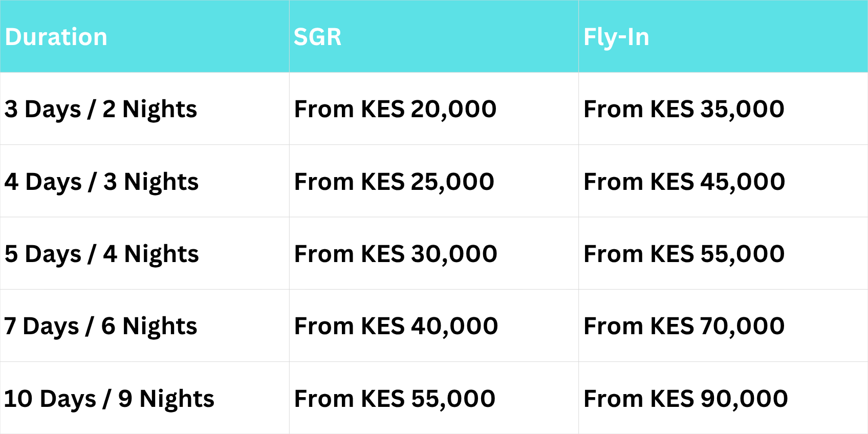Select the 7 Days / 6 Nights cell
The image size is (868, 434).
100,326
